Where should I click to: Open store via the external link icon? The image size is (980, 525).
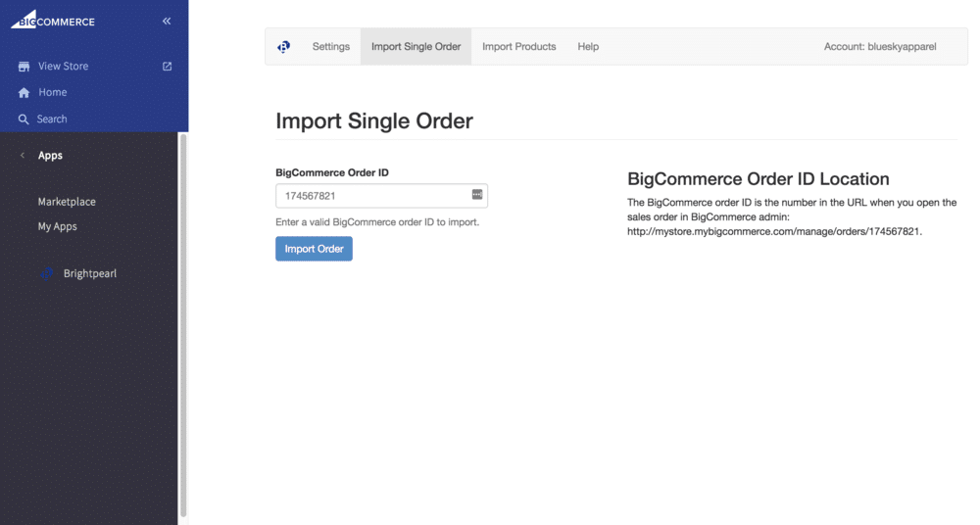coord(167,67)
